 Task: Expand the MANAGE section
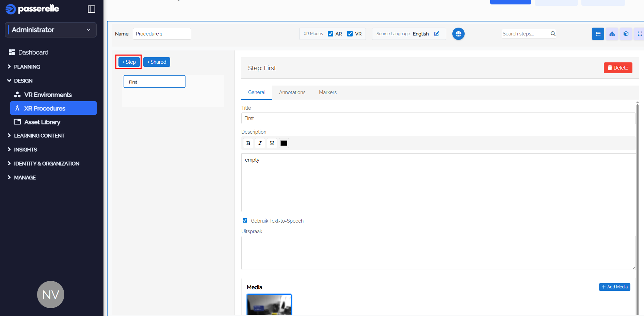click(25, 178)
